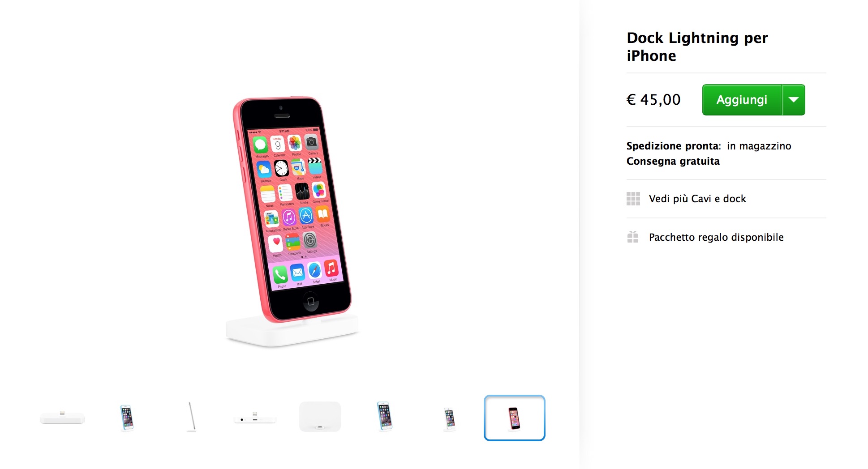This screenshot has width=868, height=469.
Task: Open the Vedi più Cavi e dock link
Action: click(697, 199)
